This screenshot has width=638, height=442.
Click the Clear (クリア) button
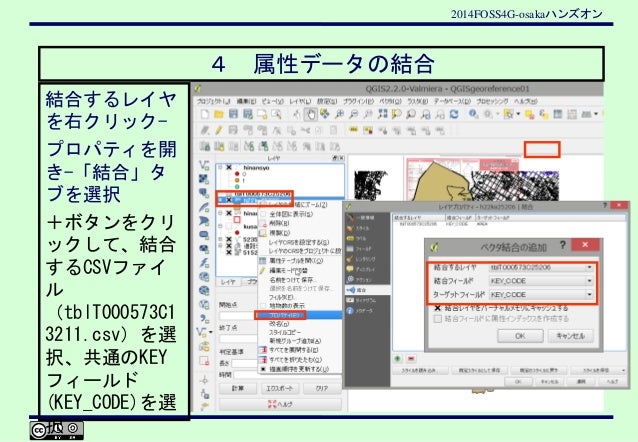[x=321, y=388]
